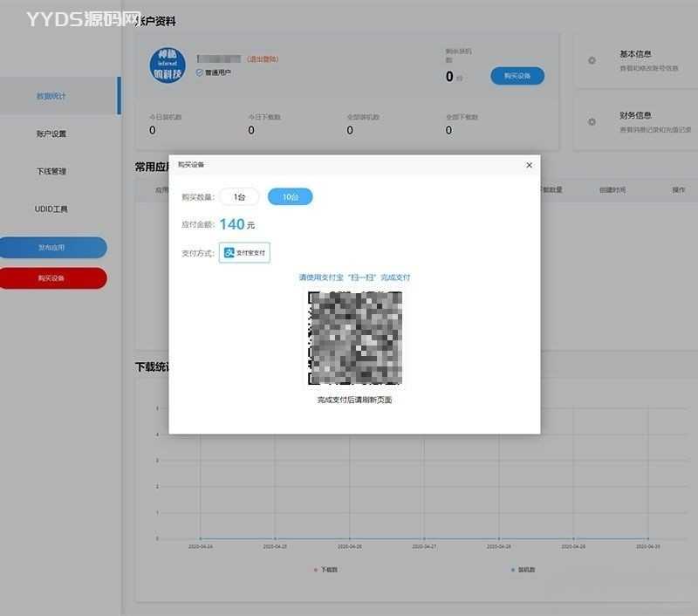Select the 1台 purchase quantity option
Viewport: 698px width, 616px height.
239,197
